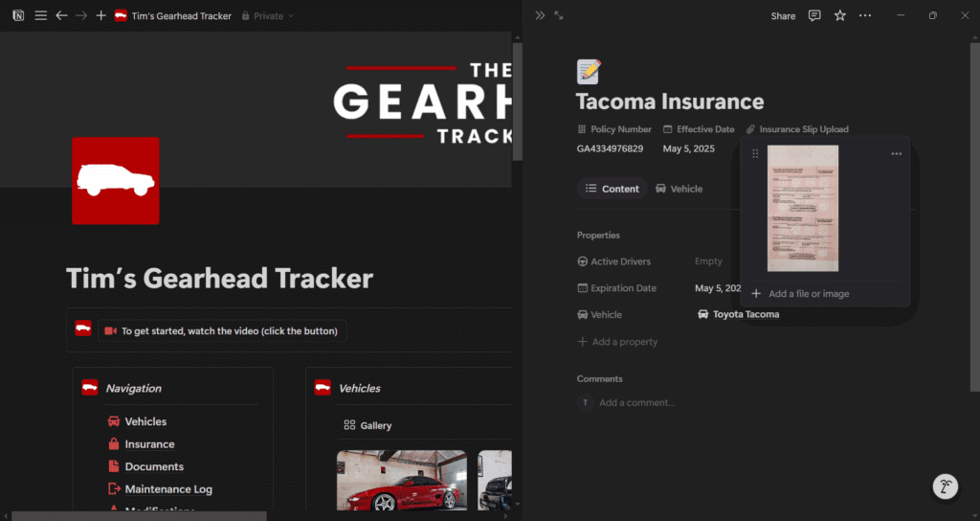The width and height of the screenshot is (980, 521).
Task: Close side peek with double chevron icon
Action: coord(540,15)
